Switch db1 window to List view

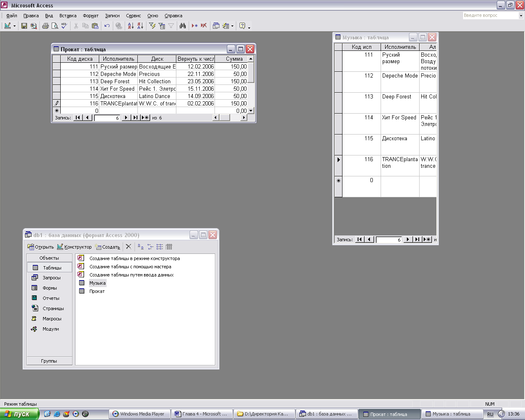coord(160,247)
